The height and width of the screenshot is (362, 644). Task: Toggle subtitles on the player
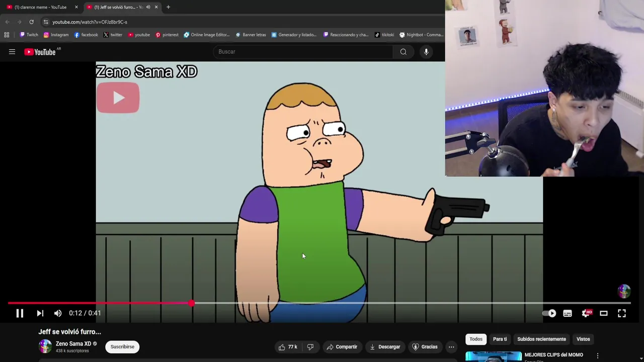coord(568,313)
